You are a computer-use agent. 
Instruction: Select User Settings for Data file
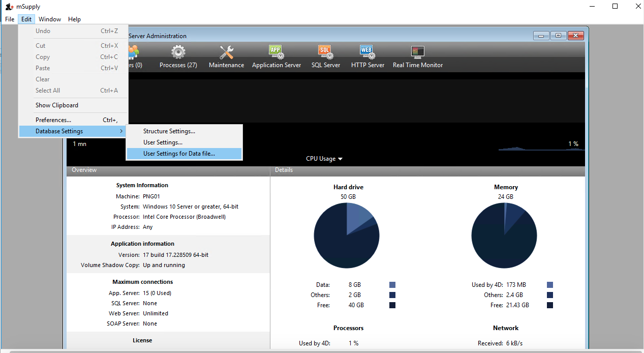tap(179, 154)
